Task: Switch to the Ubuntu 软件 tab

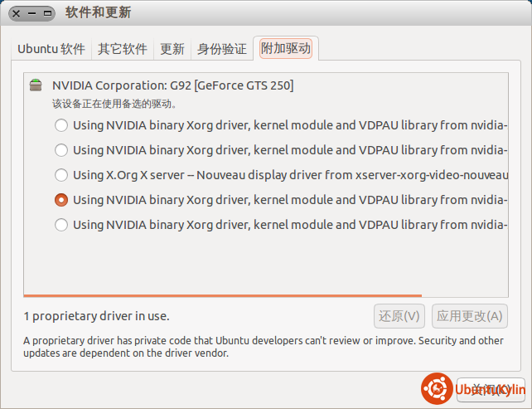Action: (x=51, y=49)
